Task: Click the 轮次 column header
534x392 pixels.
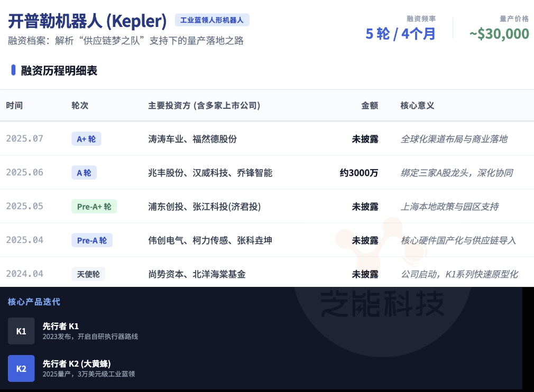Action: pyautogui.click(x=80, y=106)
